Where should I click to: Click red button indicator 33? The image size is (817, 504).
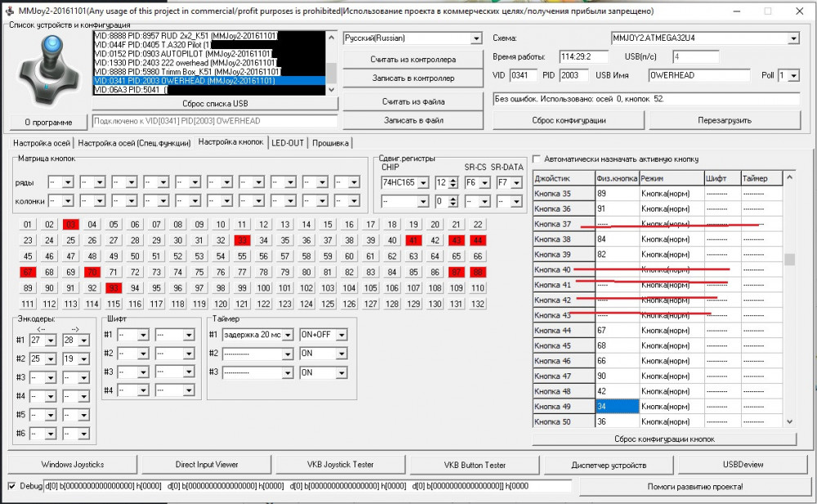point(242,240)
